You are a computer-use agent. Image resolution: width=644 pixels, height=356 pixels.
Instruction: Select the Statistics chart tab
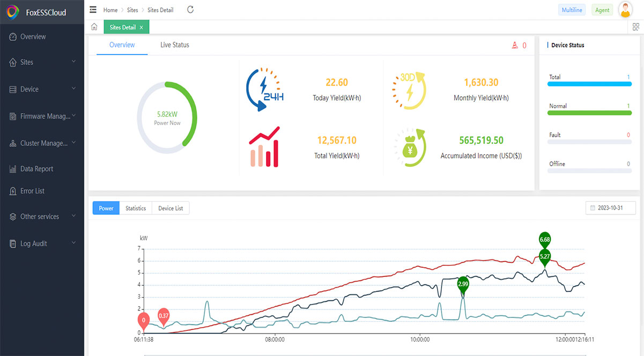pyautogui.click(x=136, y=208)
